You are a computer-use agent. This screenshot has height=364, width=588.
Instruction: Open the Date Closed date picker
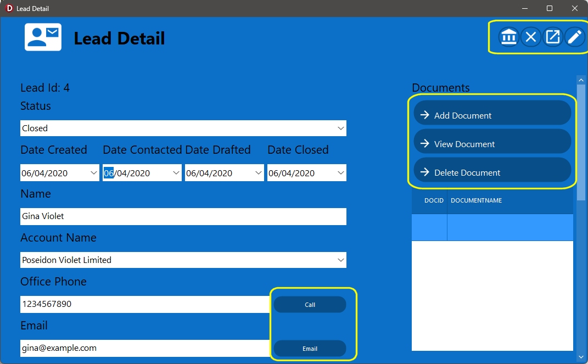pyautogui.click(x=340, y=172)
